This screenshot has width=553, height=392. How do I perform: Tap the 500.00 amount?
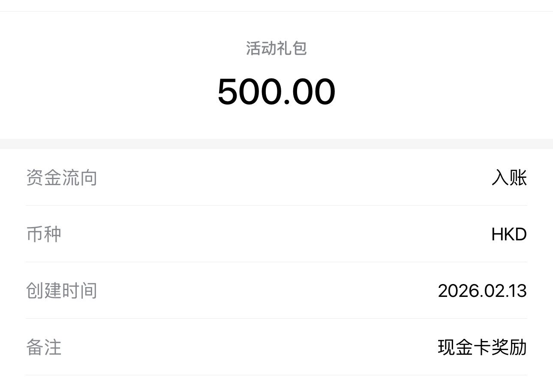[x=276, y=92]
